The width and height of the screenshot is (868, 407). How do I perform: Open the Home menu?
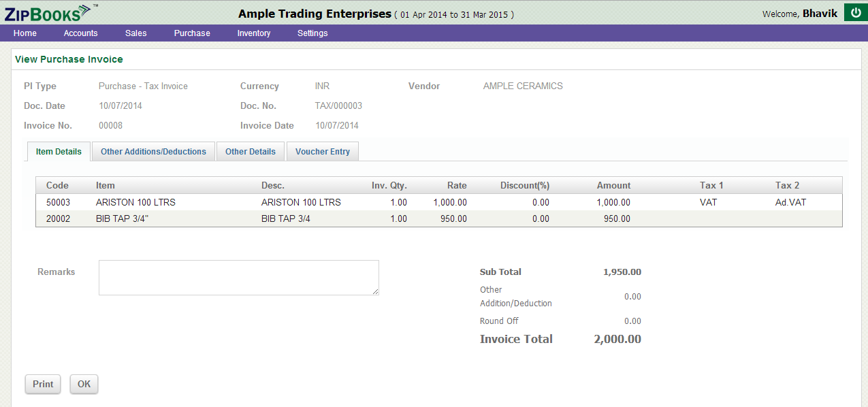(x=25, y=33)
